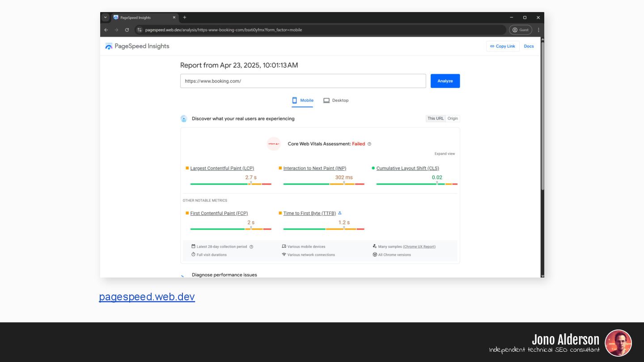Viewport: 644px width, 362px height.
Task: Click the 302 ms INP value
Action: (x=344, y=177)
